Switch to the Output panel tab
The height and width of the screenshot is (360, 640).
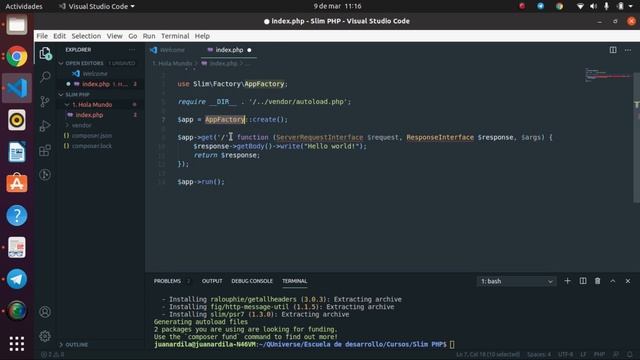[212, 281]
